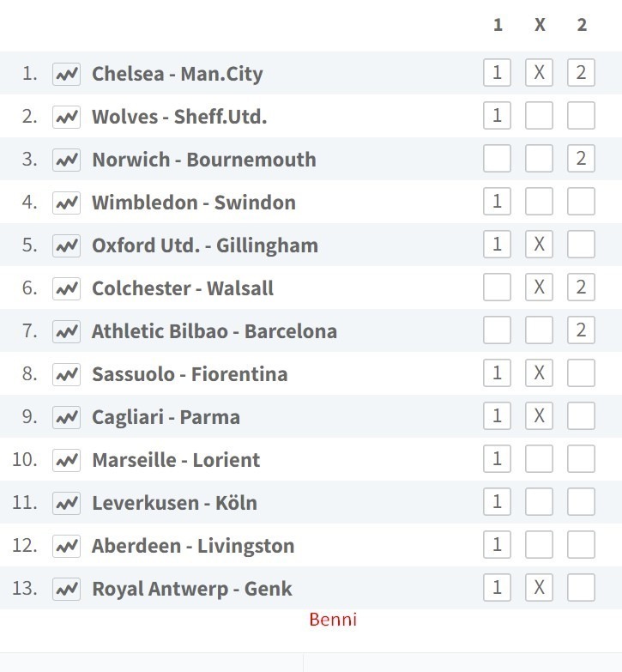Select away win 2 for Leverkusen - Köln

pos(581,501)
